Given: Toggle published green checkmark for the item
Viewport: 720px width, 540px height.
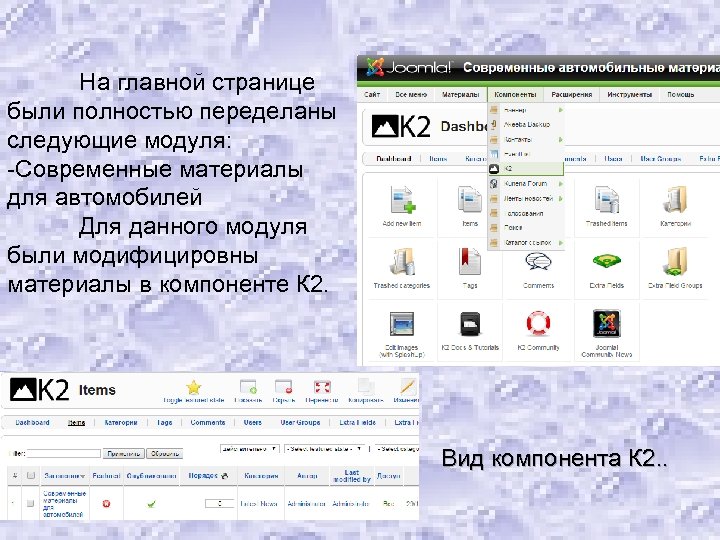Looking at the screenshot, I should click(151, 504).
